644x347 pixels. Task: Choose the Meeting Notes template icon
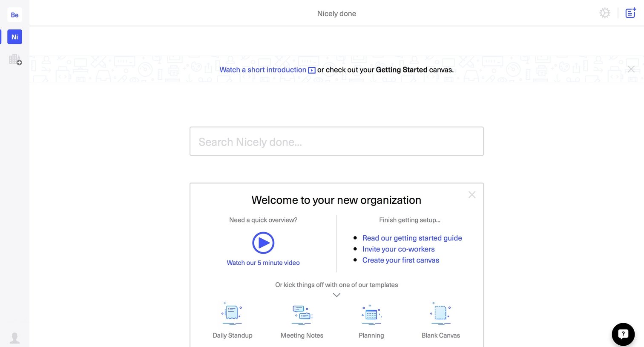coord(302,315)
